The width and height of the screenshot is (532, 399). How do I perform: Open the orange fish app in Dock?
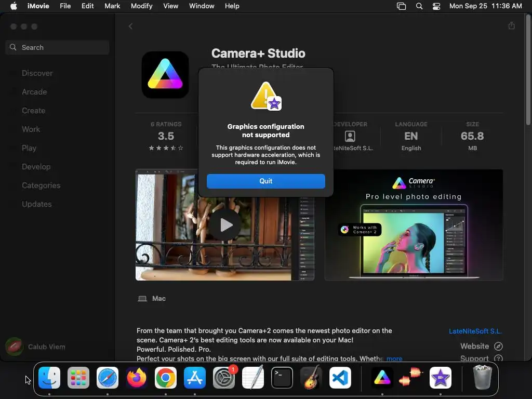[x=411, y=378]
